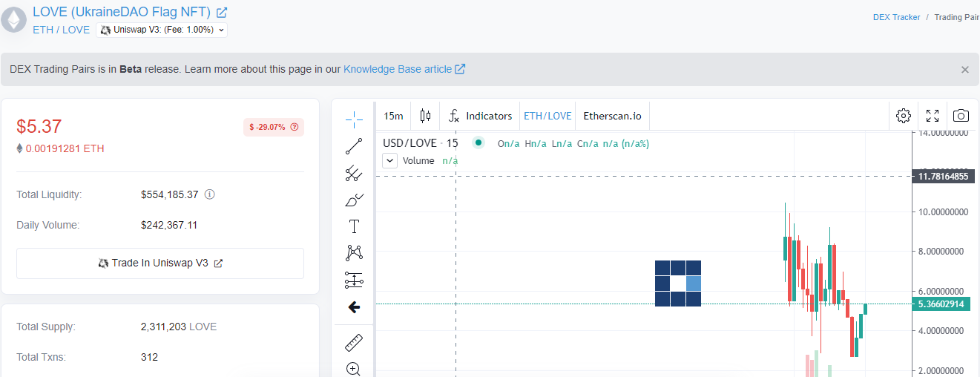Select the trend line drawing tool
Viewport: 980px width, 377px height.
coord(354,146)
